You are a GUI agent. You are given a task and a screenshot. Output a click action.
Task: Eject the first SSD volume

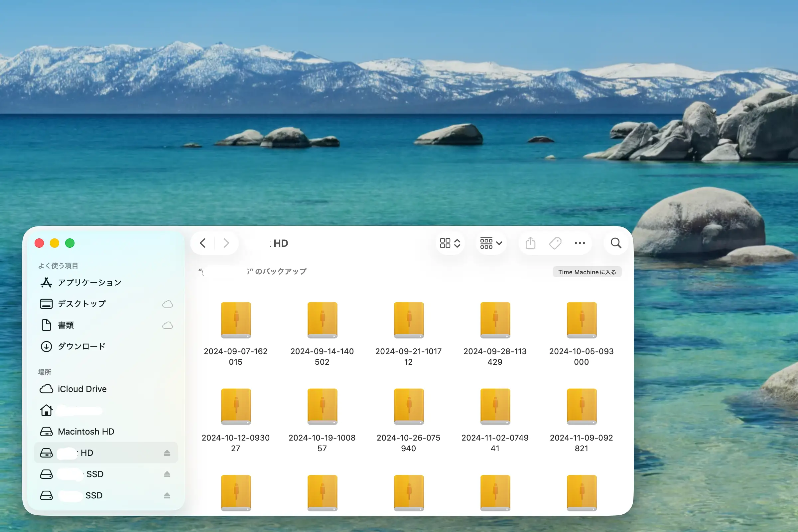coord(167,474)
